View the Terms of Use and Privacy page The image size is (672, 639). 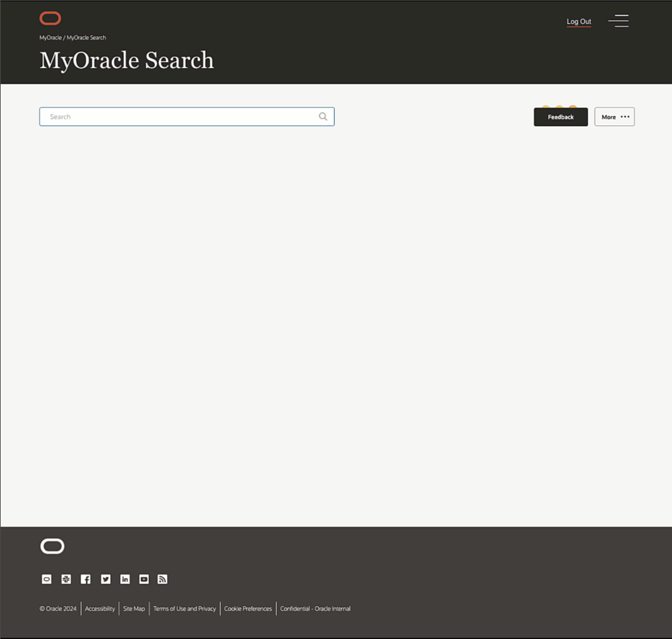185,608
